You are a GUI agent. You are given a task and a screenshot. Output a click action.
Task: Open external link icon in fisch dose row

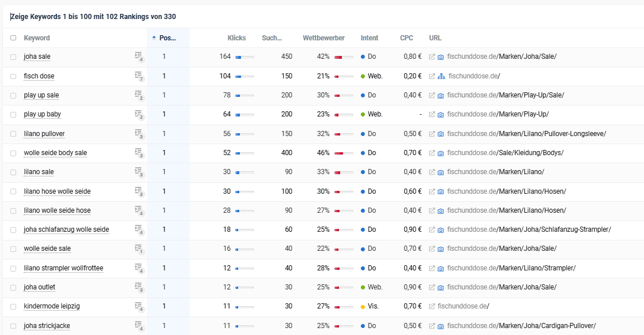pyautogui.click(x=432, y=76)
